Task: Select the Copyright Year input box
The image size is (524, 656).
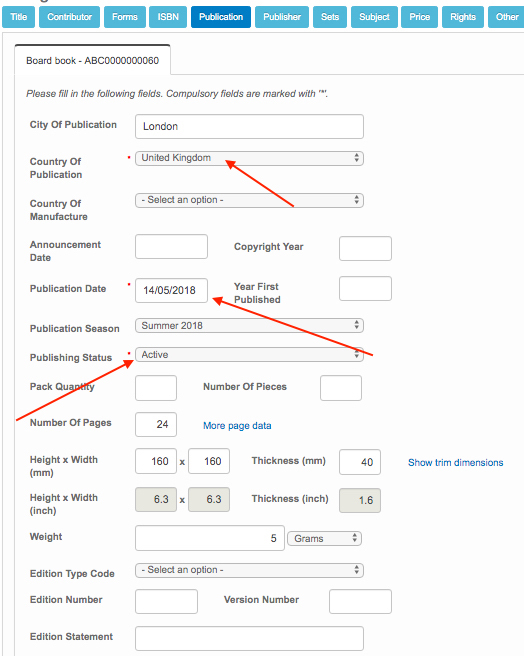Action: pyautogui.click(x=365, y=249)
